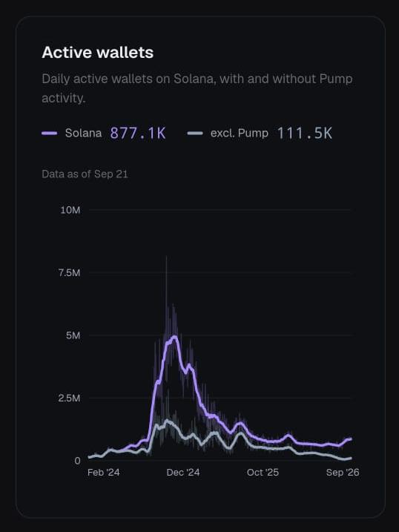The width and height of the screenshot is (399, 532).
Task: Select the 7.5M y-axis label
Action: point(70,273)
